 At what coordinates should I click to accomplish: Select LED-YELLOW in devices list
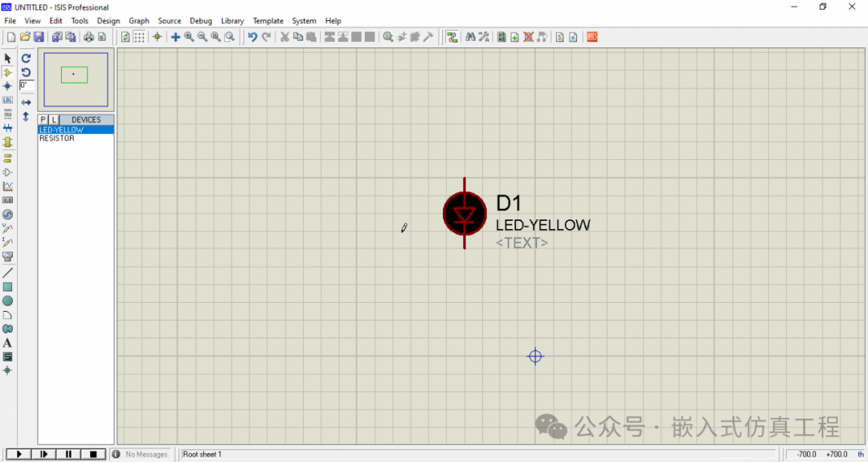(x=76, y=129)
